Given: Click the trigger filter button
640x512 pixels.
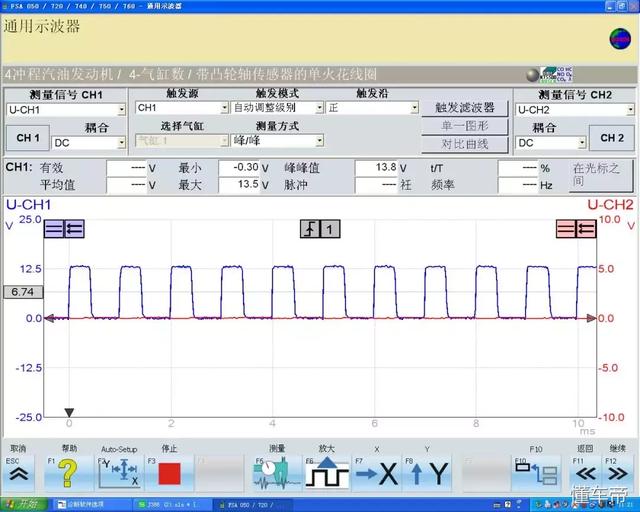Looking at the screenshot, I should pyautogui.click(x=465, y=108).
